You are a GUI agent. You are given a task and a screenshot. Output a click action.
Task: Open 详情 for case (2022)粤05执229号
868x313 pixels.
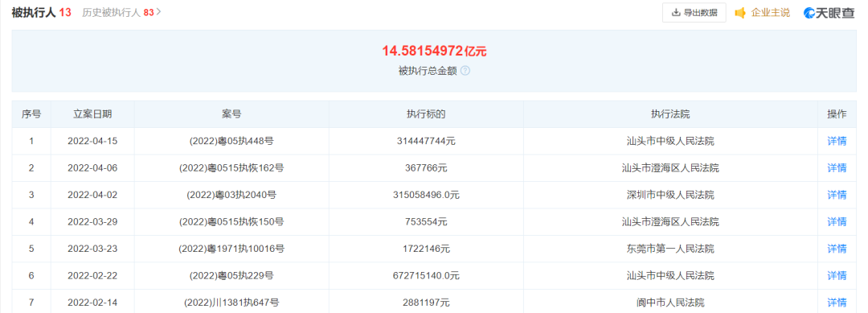click(x=837, y=275)
